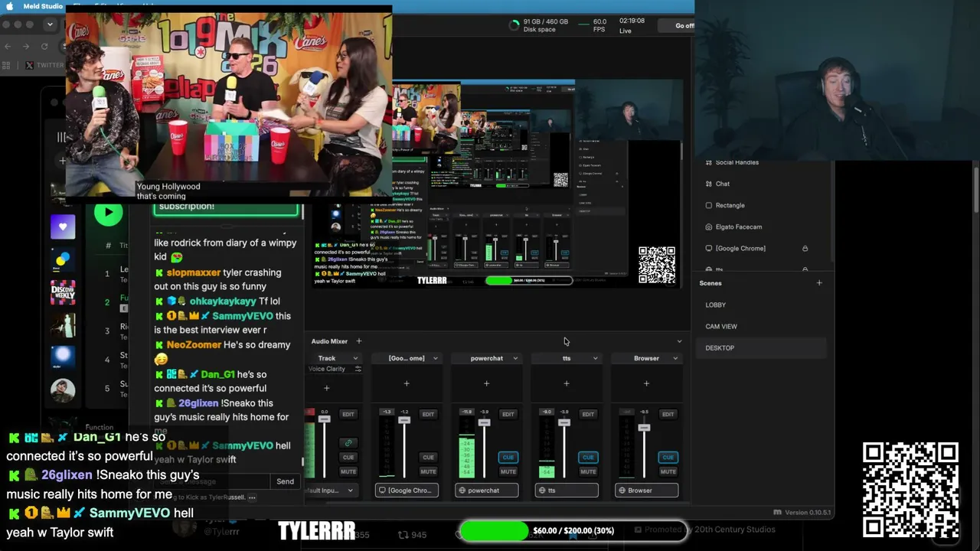Mute the Browser channel

coord(668,471)
